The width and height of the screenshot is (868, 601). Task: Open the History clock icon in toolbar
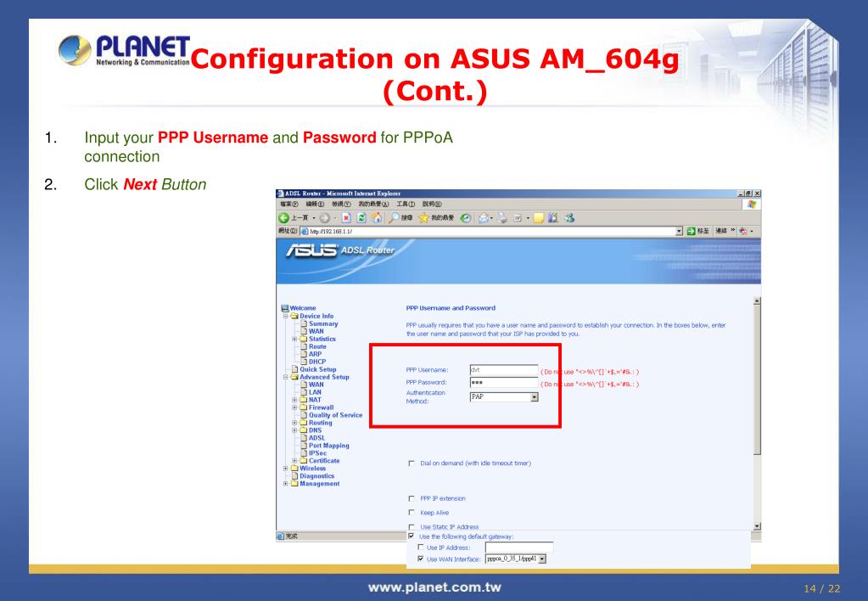pyautogui.click(x=466, y=218)
